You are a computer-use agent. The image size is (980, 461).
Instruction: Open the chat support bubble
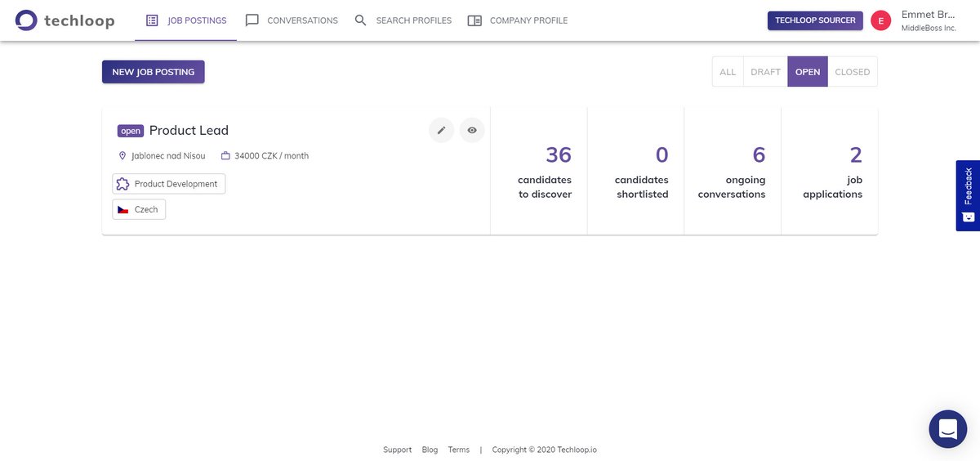[x=948, y=429]
